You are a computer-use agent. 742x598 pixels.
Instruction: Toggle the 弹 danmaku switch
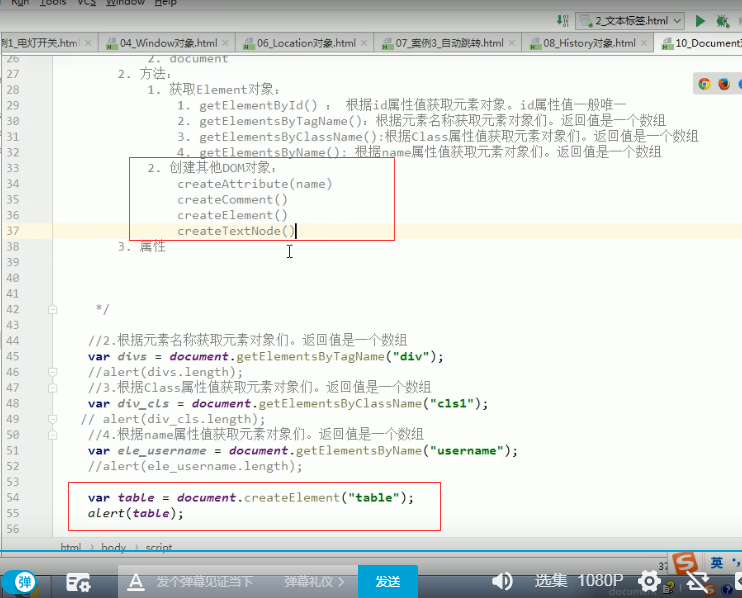pos(19,581)
